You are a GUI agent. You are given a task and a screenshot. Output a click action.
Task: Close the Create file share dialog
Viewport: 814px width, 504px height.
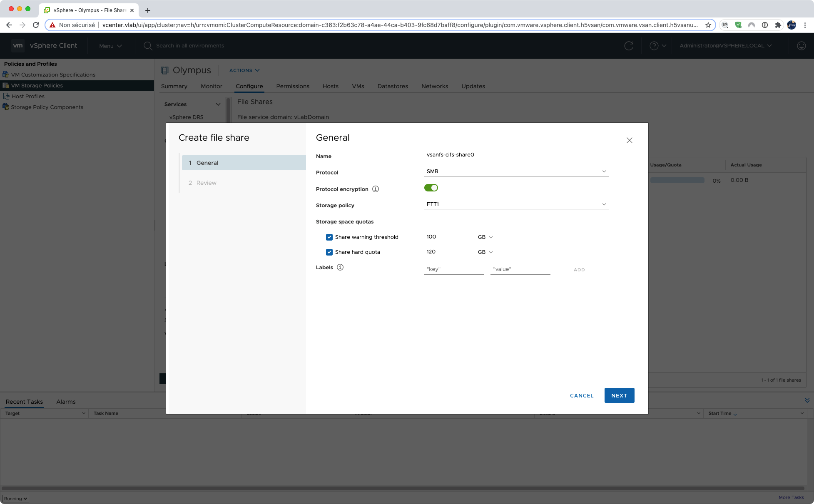pyautogui.click(x=629, y=140)
